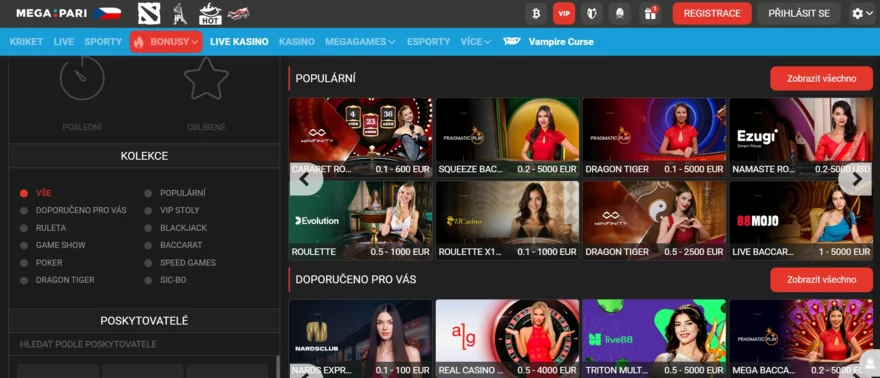Click the HOT games icon
This screenshot has height=378, width=880.
(210, 13)
